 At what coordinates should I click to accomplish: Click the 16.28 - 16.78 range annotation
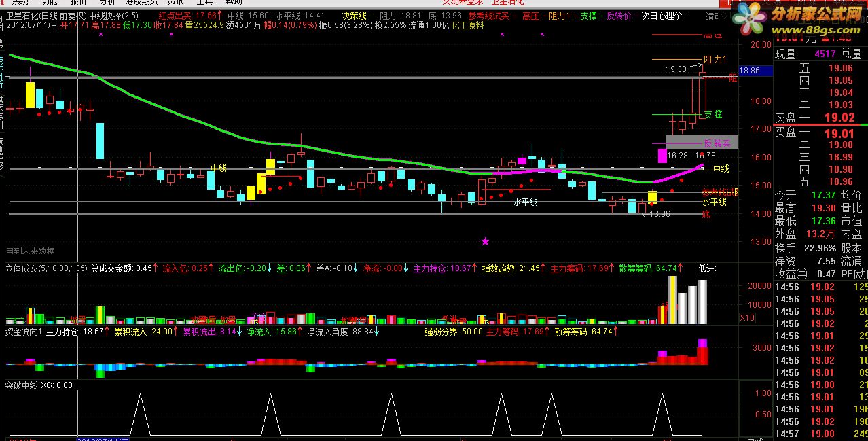(691, 156)
